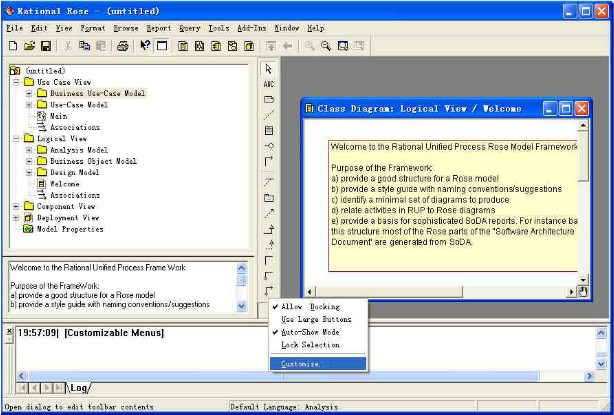Open the Add-Ins menu
Viewport: 614px width, 415px height.
[x=251, y=28]
